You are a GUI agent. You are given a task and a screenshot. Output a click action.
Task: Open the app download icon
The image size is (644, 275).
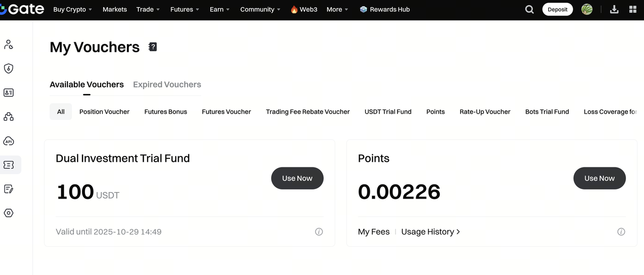pos(614,10)
